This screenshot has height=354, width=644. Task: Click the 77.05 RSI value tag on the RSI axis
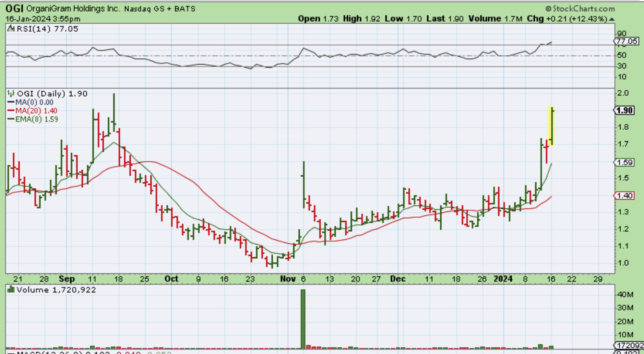tap(626, 42)
